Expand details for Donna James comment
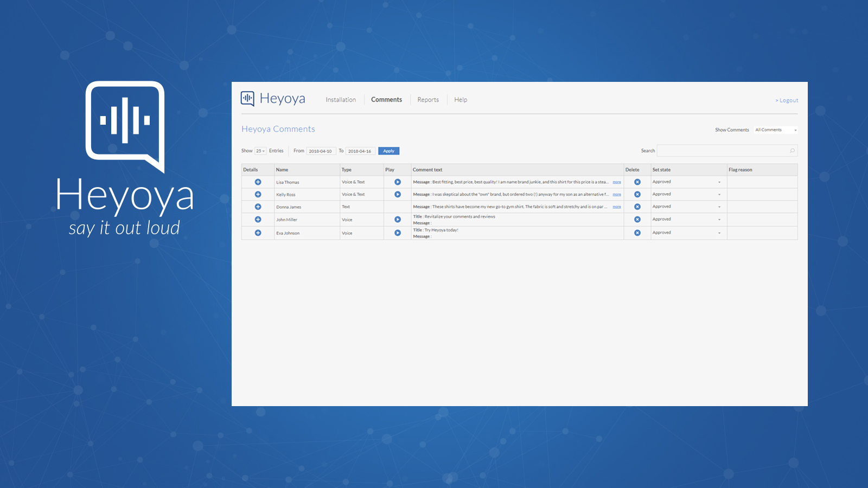This screenshot has width=868, height=488. (258, 207)
